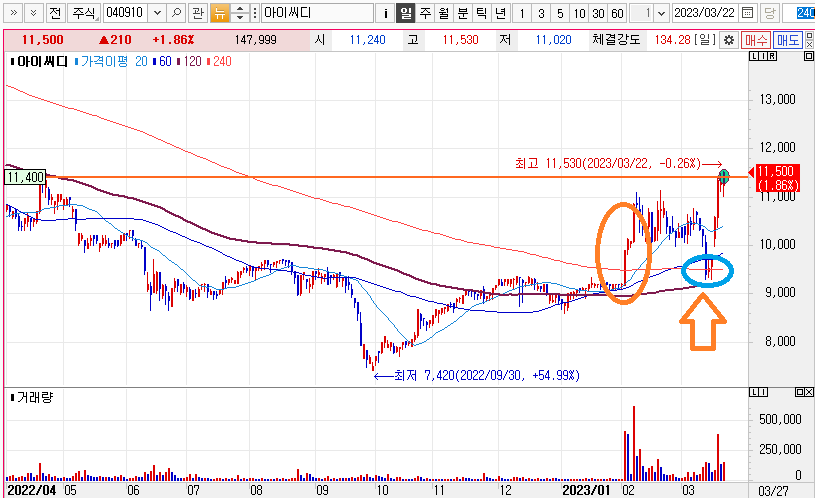The image size is (815, 498).
Task: Close the 거래량 volume panel
Action: pos(809,392)
